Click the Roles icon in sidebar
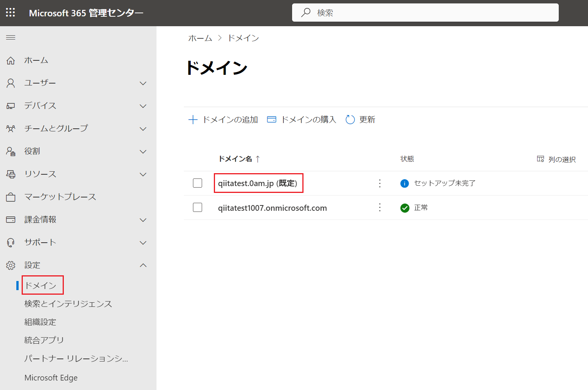588x390 pixels. pyautogui.click(x=11, y=152)
